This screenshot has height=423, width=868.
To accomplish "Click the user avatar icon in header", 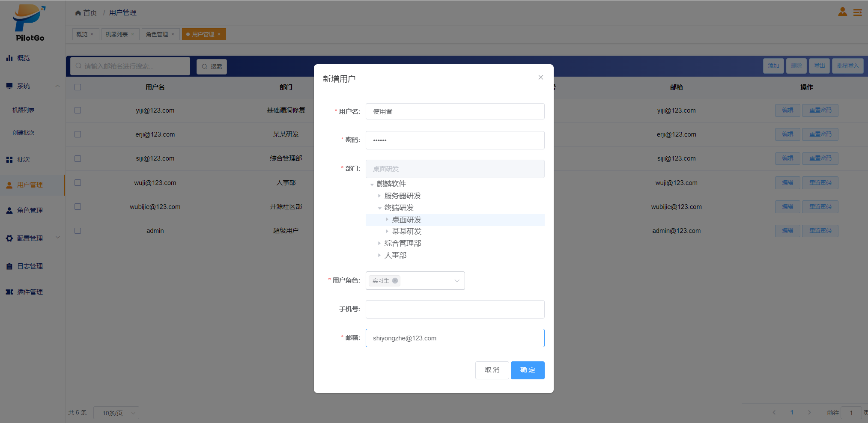I will point(842,12).
